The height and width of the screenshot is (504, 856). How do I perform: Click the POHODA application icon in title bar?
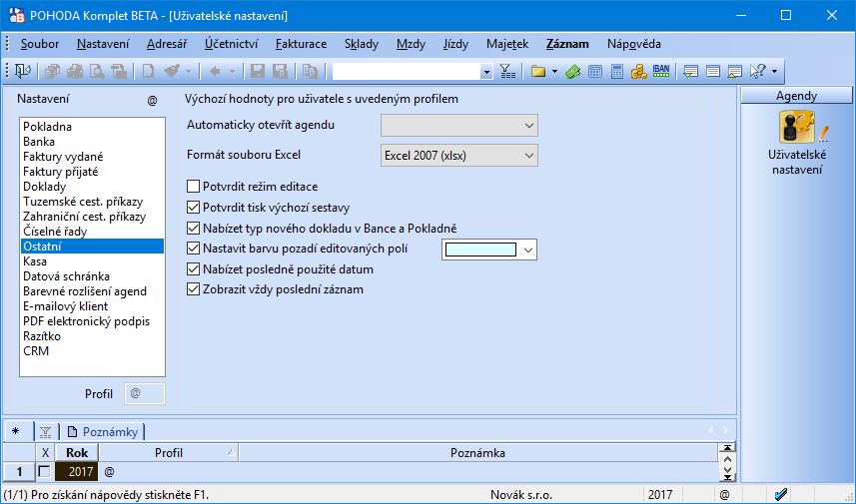16,15
